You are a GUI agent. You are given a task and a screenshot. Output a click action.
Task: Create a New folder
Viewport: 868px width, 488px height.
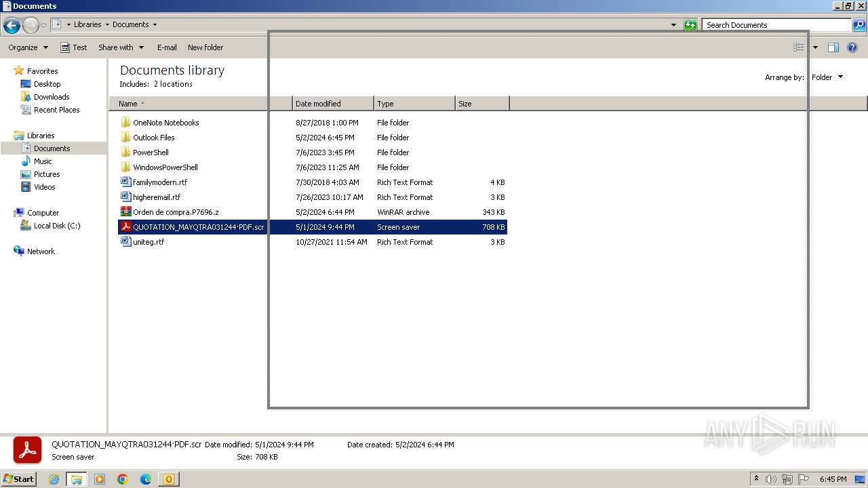point(205,47)
